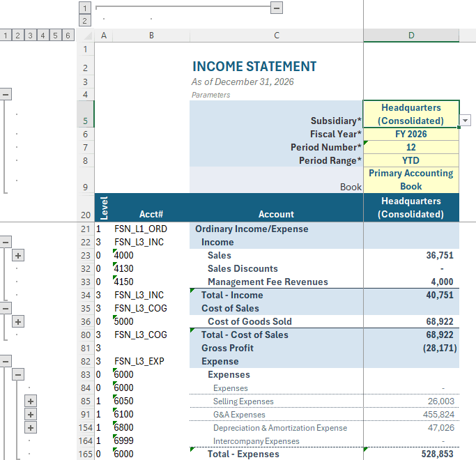Show row outline level 2
Image resolution: width=476 pixels, height=460 pixels.
point(18,36)
